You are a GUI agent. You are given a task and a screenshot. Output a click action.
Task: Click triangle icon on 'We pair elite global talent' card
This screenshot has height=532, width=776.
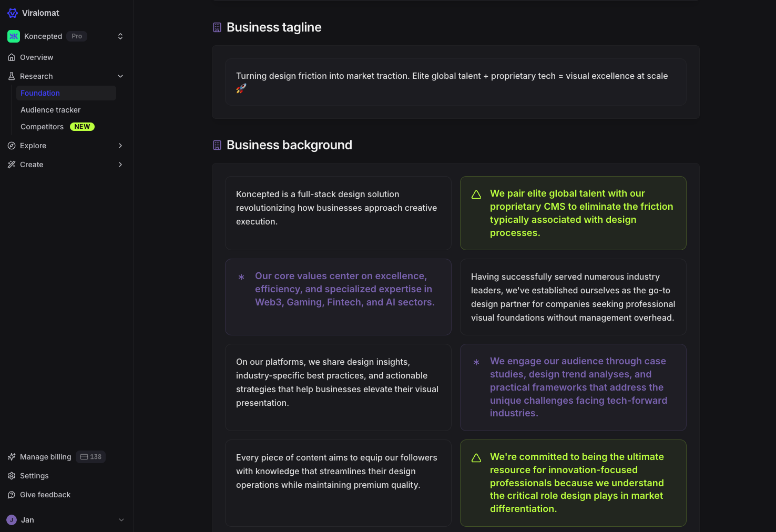click(x=476, y=195)
